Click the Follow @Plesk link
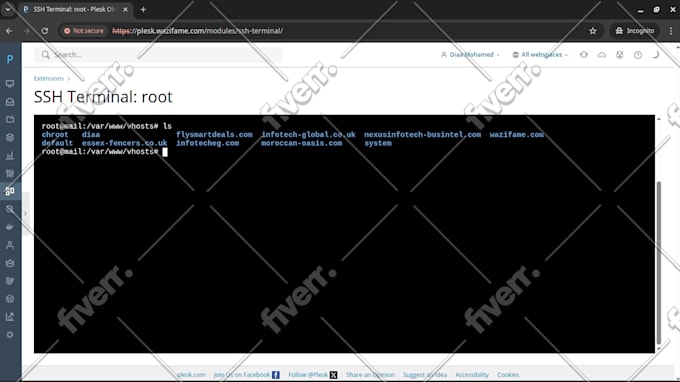 click(x=308, y=375)
